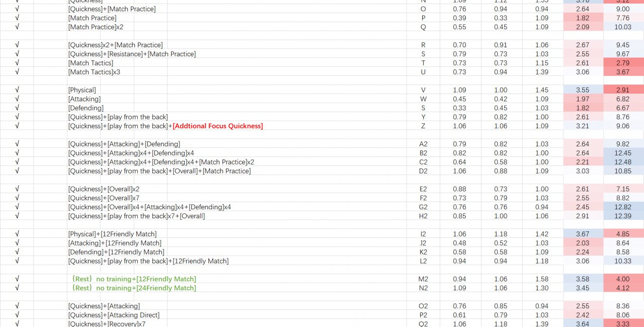This screenshot has height=327, width=644.
Task: Click the code cell 'P2'
Action: 423,315
